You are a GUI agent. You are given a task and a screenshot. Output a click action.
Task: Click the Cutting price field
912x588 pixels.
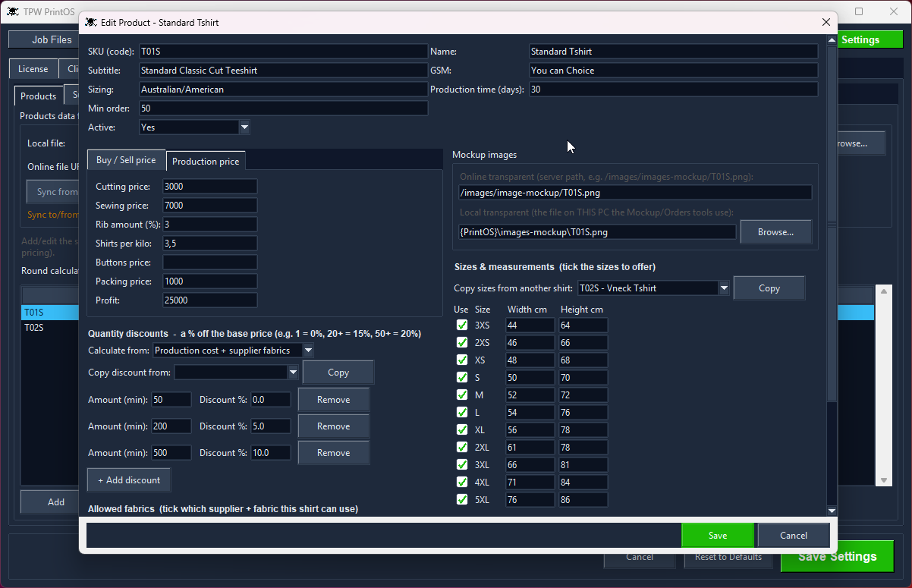[x=210, y=187]
